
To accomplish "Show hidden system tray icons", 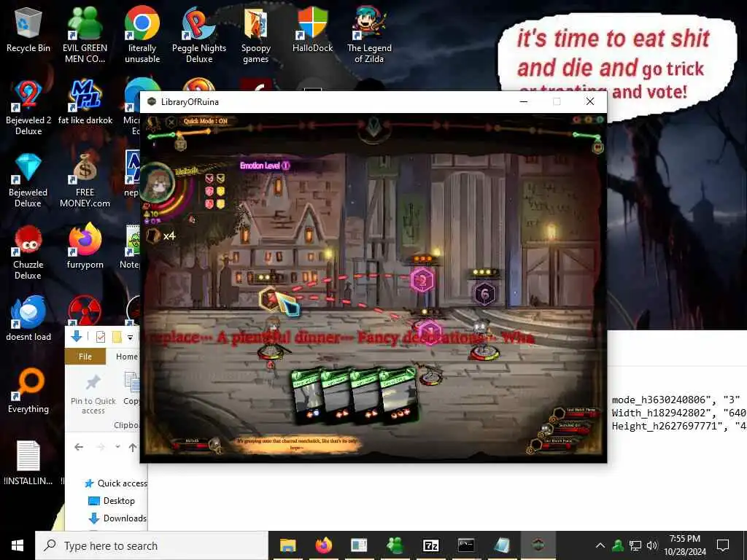I will click(600, 545).
